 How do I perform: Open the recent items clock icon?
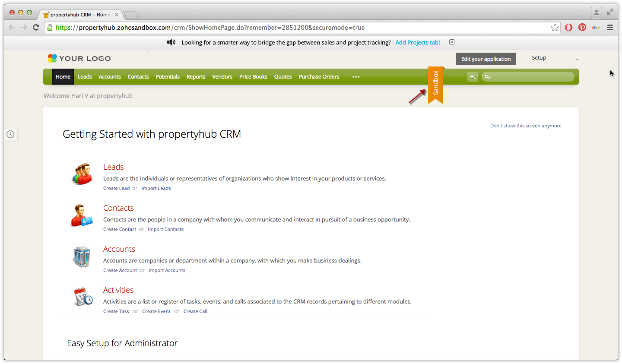pos(10,134)
